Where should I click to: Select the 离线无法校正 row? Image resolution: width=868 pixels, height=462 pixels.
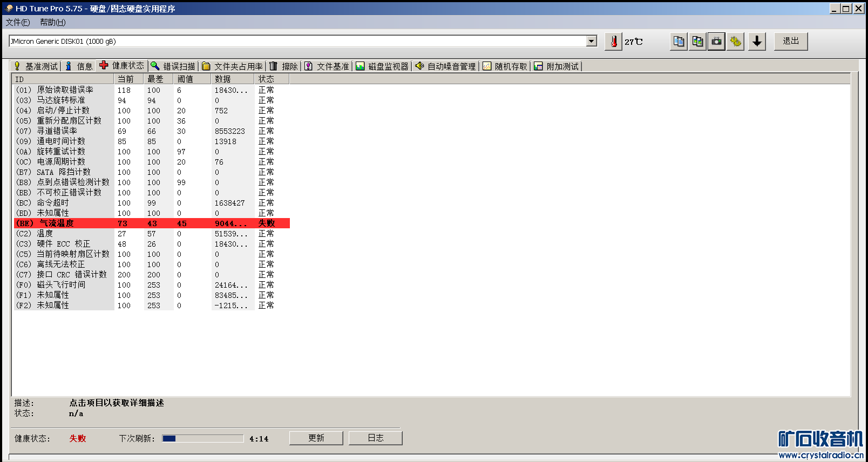click(x=152, y=264)
